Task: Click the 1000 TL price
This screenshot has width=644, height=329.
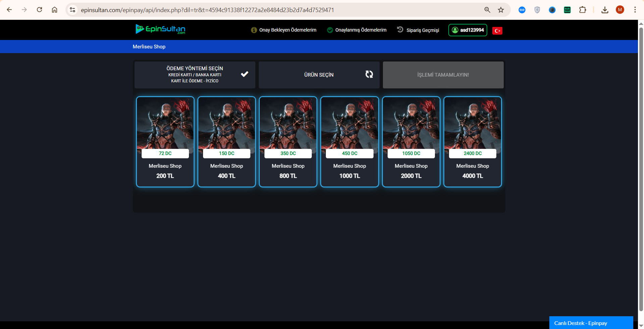Action: pos(350,176)
